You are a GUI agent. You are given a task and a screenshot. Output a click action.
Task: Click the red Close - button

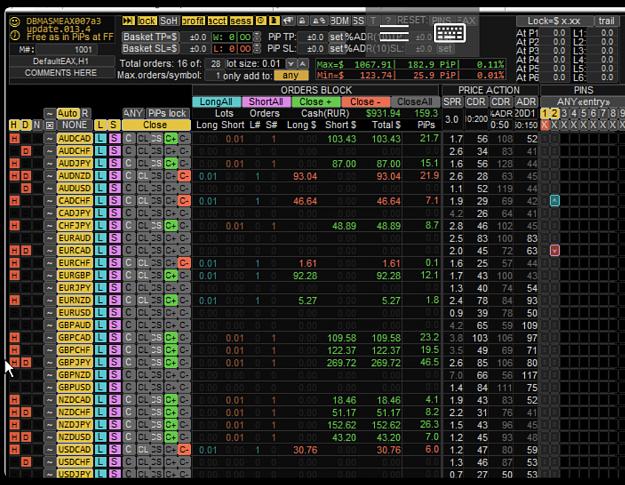(x=365, y=102)
